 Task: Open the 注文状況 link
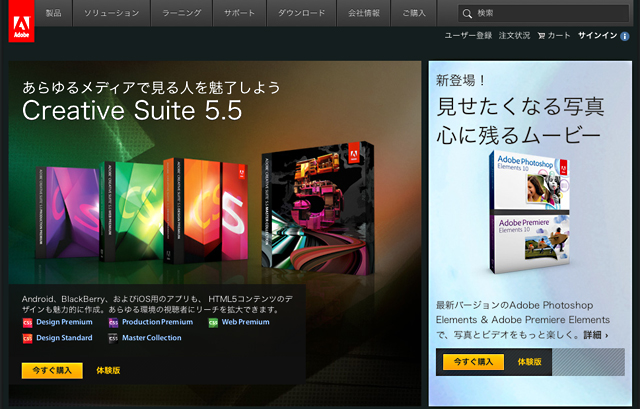point(514,36)
